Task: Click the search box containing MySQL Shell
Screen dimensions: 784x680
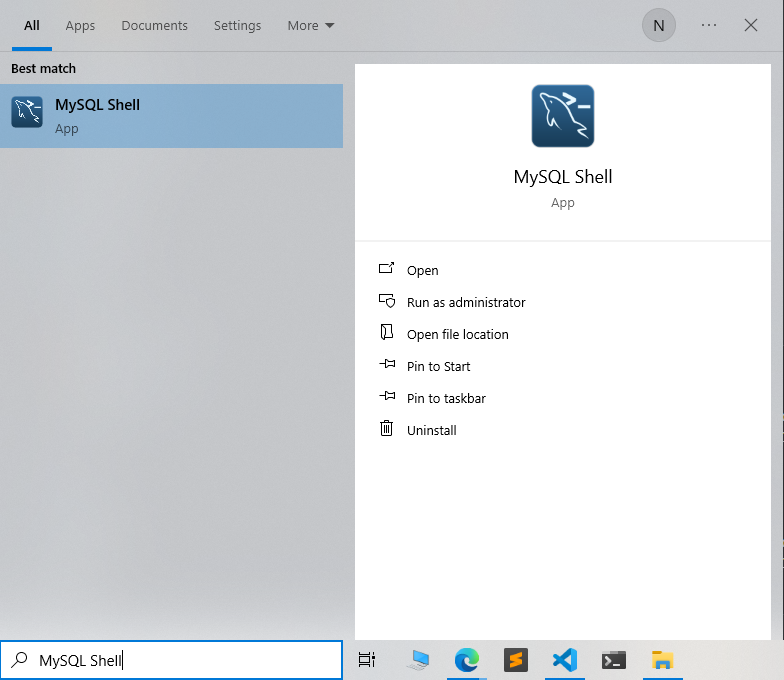Action: click(172, 660)
